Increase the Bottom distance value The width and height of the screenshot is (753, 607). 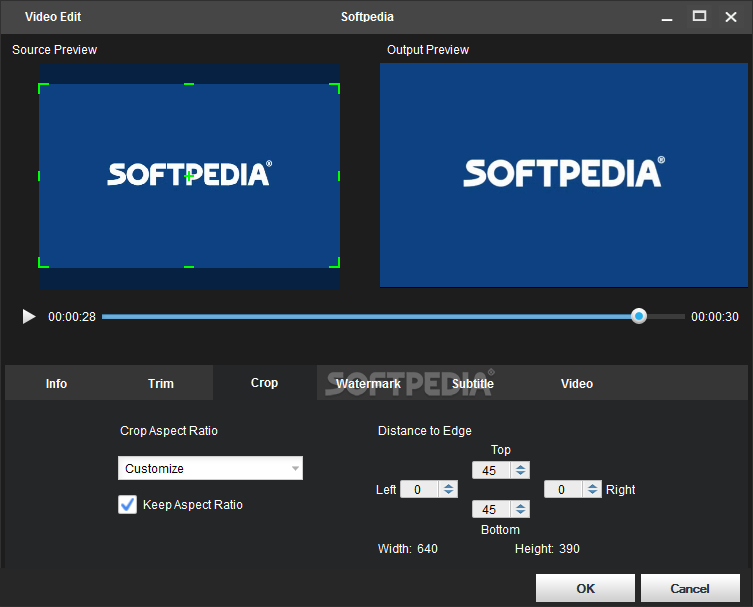(x=521, y=506)
